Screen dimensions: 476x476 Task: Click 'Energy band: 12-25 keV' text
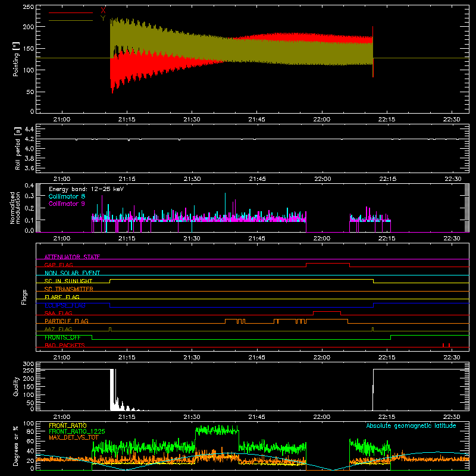point(86,189)
